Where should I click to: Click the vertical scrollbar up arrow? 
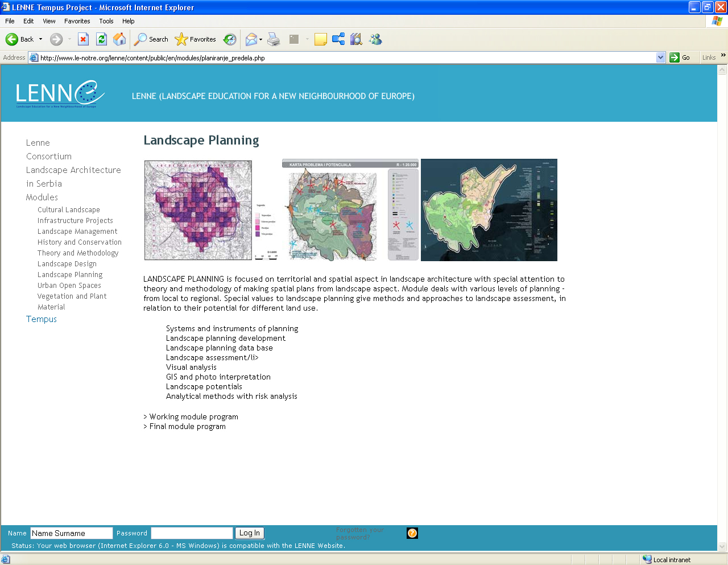coord(722,70)
